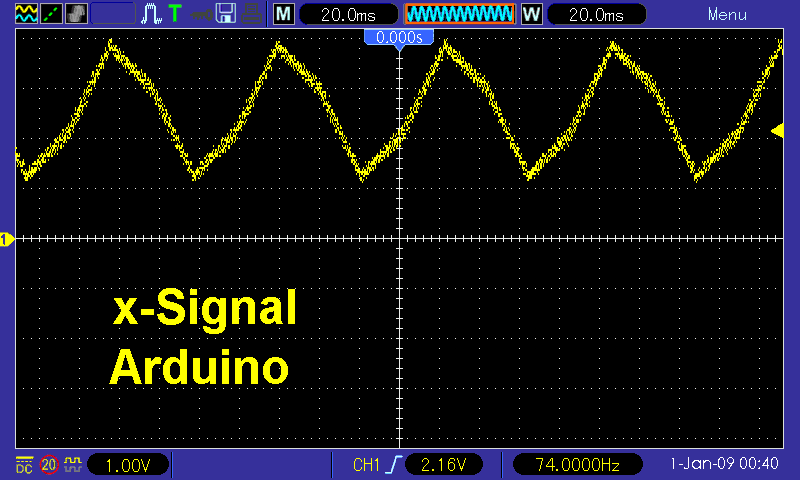Viewport: 800px width, 480px height.
Task: Click the waveform memory position bar
Action: coord(459,14)
